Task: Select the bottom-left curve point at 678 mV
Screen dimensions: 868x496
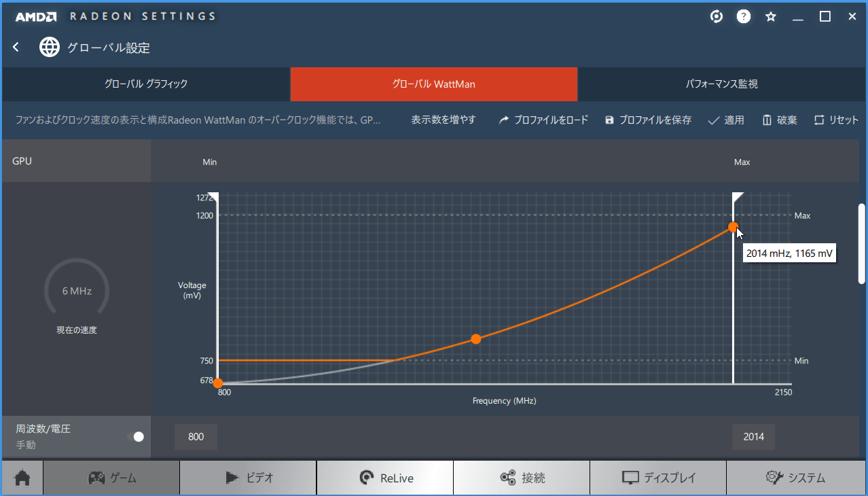Action: pyautogui.click(x=217, y=384)
